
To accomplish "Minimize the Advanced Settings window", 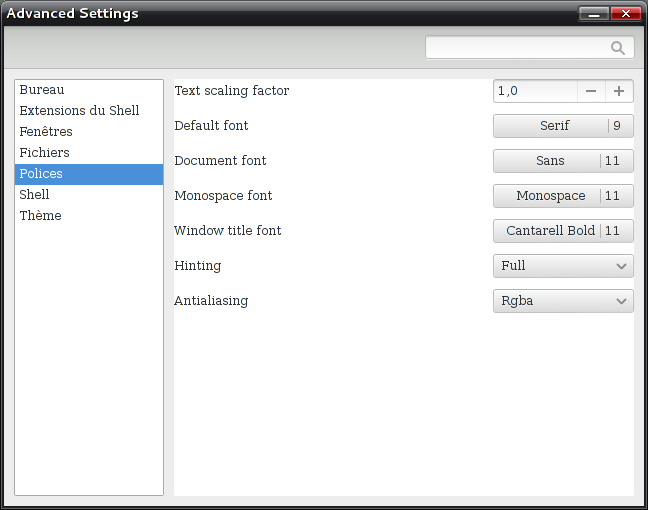I will (x=594, y=14).
